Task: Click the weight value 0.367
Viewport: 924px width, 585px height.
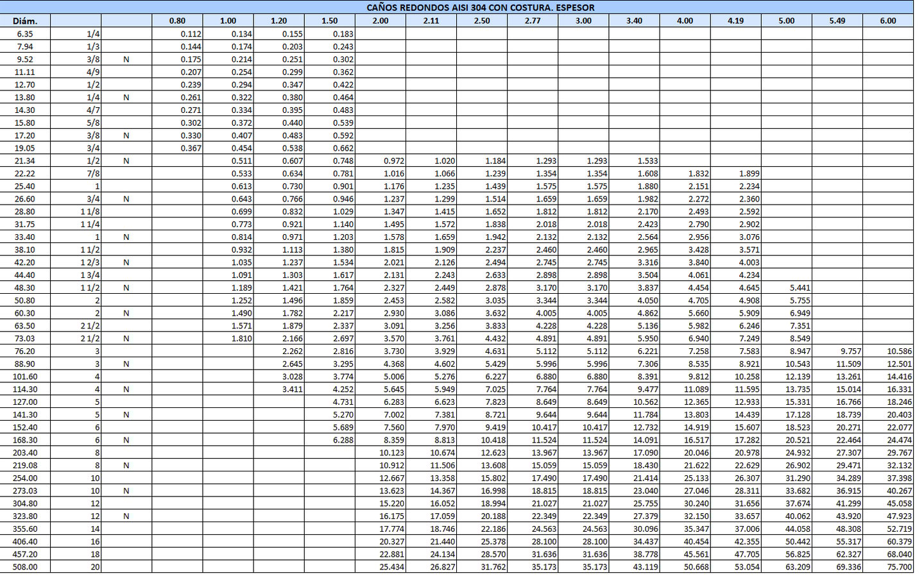Action: (191, 148)
